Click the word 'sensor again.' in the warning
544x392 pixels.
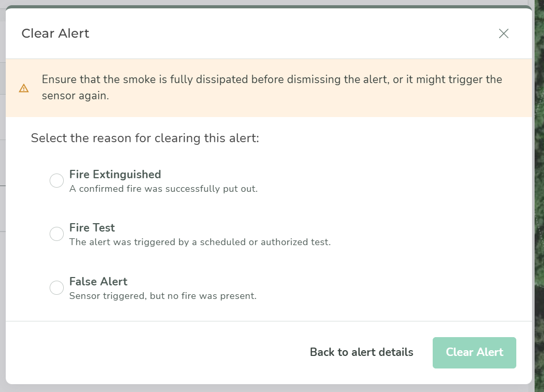(x=75, y=96)
